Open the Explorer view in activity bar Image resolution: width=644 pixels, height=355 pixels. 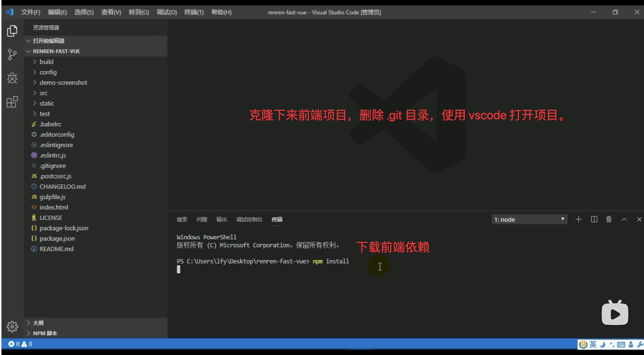[12, 31]
